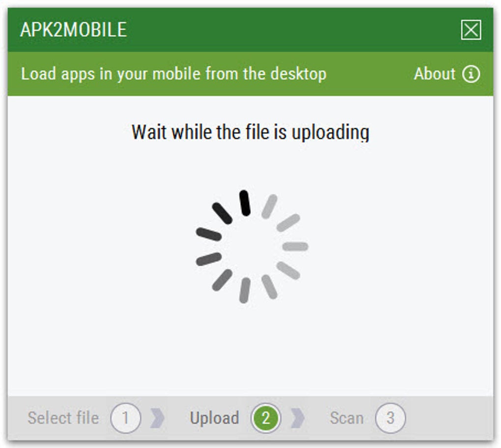Screen dimensions: 501x448
Task: Click the empty dark green title bar area
Action: 294,29
